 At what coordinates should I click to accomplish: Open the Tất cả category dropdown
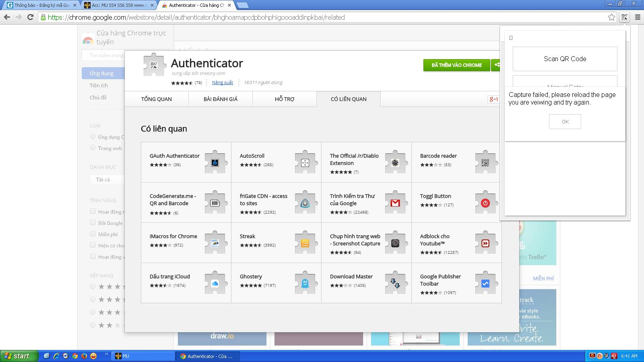107,179
